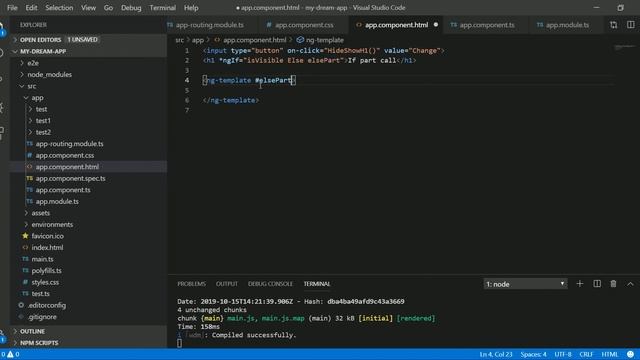Open the Debug menu
The image size is (640, 360).
131,8
